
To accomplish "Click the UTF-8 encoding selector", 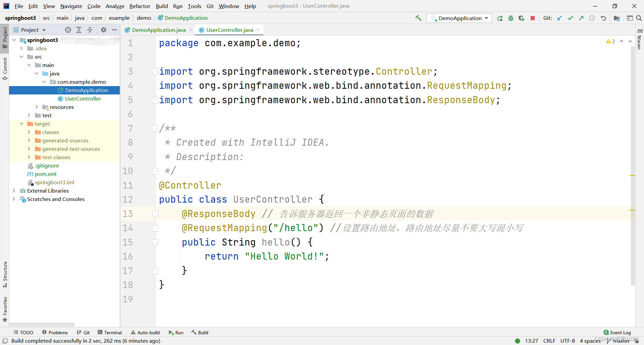I will (568, 341).
